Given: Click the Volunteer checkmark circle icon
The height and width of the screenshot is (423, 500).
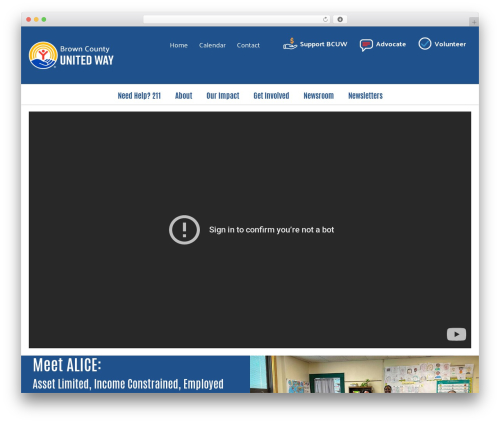Looking at the screenshot, I should [425, 44].
